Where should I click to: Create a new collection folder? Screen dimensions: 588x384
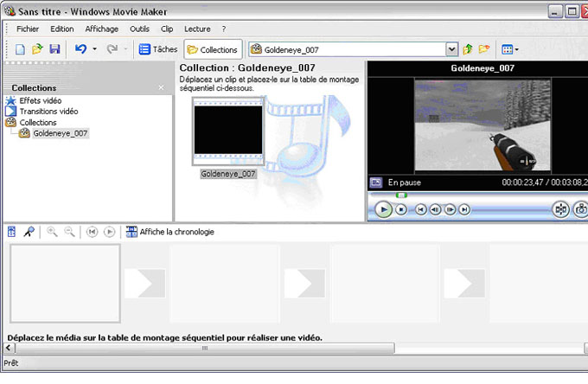pyautogui.click(x=484, y=49)
